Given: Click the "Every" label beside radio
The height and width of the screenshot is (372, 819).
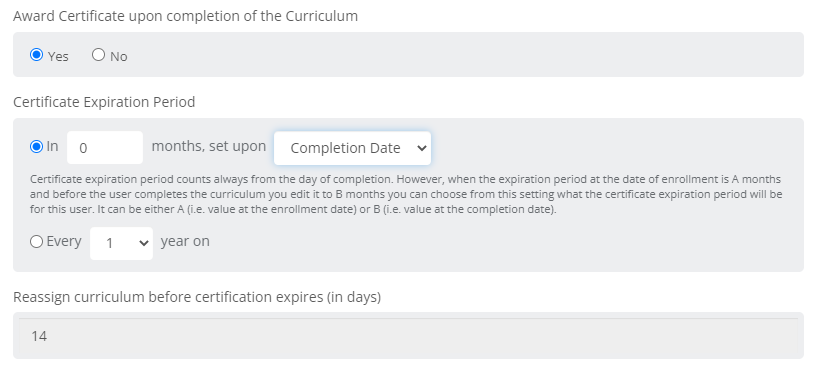Looking at the screenshot, I should pyautogui.click(x=64, y=241).
